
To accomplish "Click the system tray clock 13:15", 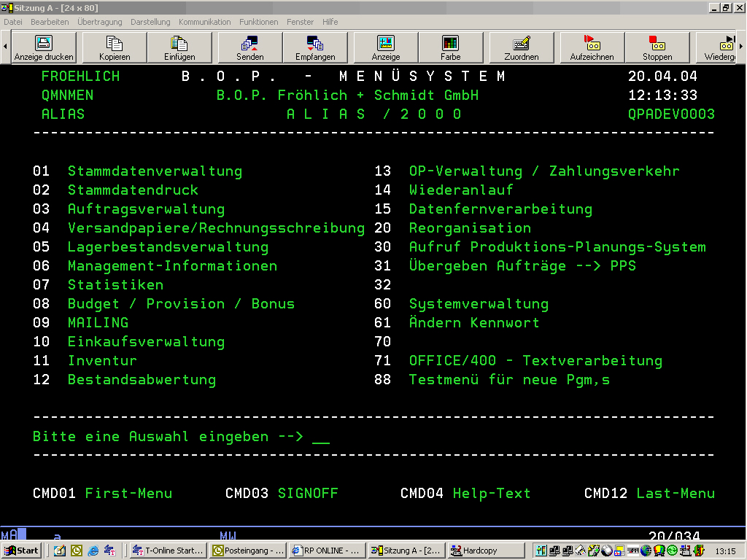I will pyautogui.click(x=725, y=551).
